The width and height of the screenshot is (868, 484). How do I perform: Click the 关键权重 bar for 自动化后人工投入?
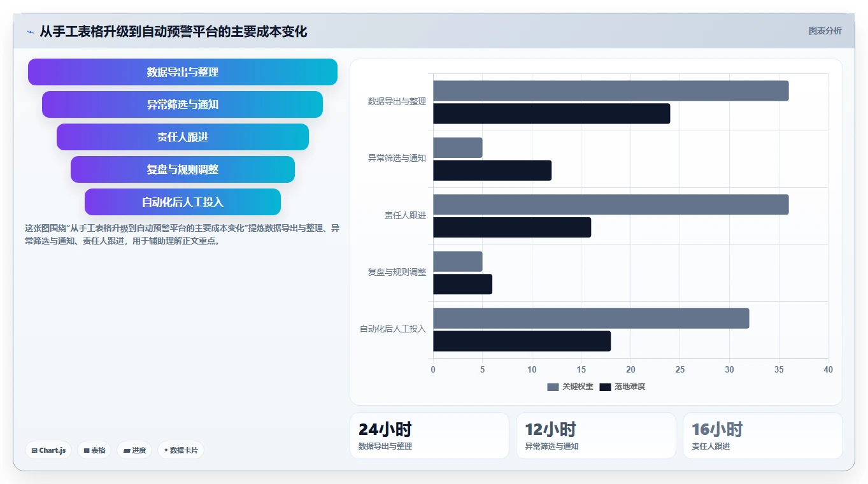point(591,318)
